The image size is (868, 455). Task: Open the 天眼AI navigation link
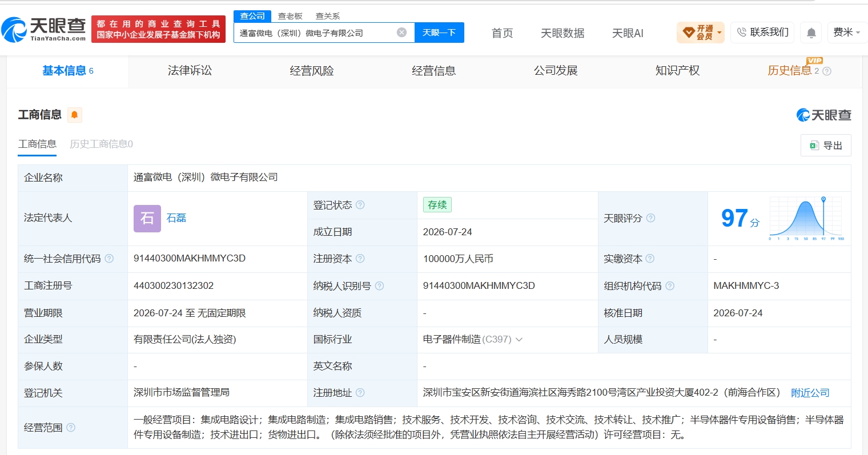click(x=628, y=33)
